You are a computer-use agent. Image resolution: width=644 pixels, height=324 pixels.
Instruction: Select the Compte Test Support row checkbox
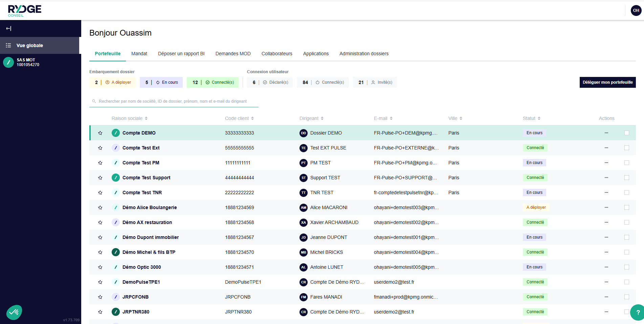(626, 178)
